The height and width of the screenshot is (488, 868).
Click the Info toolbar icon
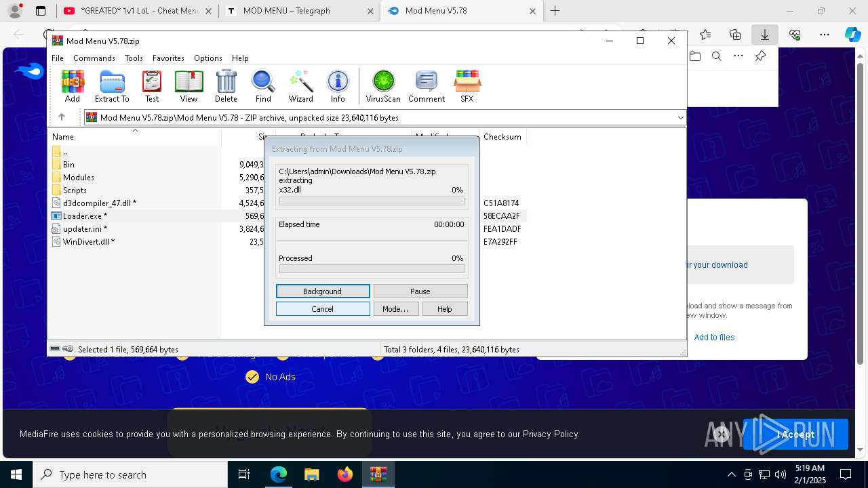(x=338, y=86)
